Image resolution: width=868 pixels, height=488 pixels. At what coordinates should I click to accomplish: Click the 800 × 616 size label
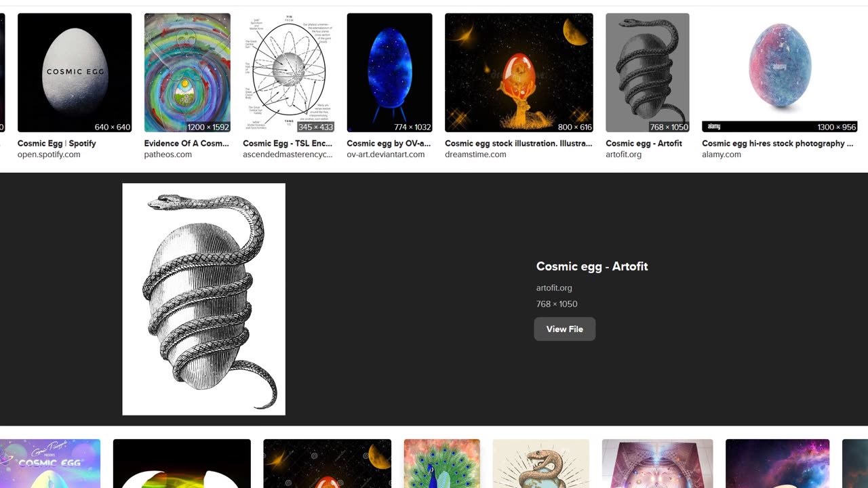(574, 127)
